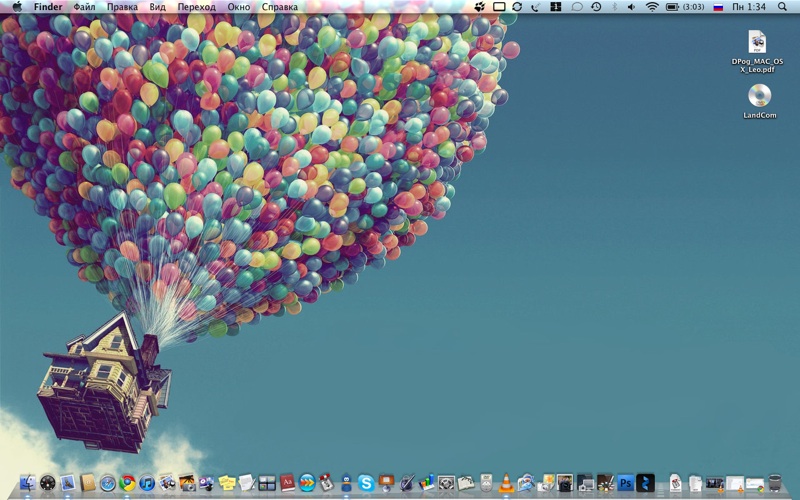This screenshot has width=800, height=500.
Task: Open the Переход menu
Action: pos(196,7)
